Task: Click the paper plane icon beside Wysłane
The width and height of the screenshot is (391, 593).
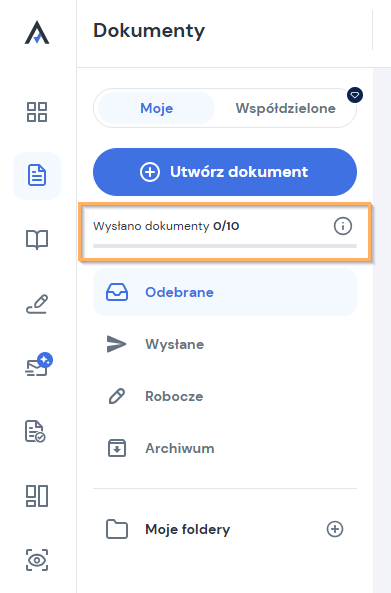Action: pos(116,344)
